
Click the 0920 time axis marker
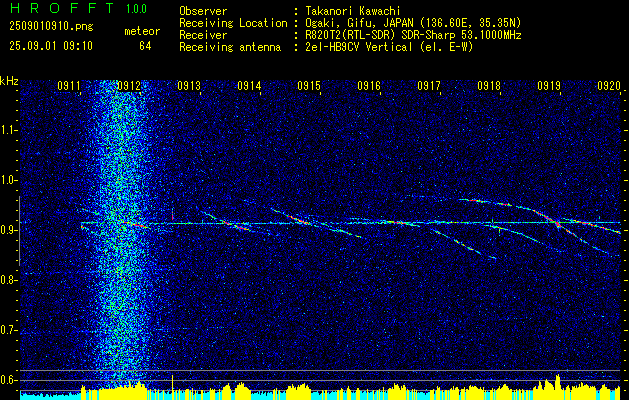(x=609, y=85)
